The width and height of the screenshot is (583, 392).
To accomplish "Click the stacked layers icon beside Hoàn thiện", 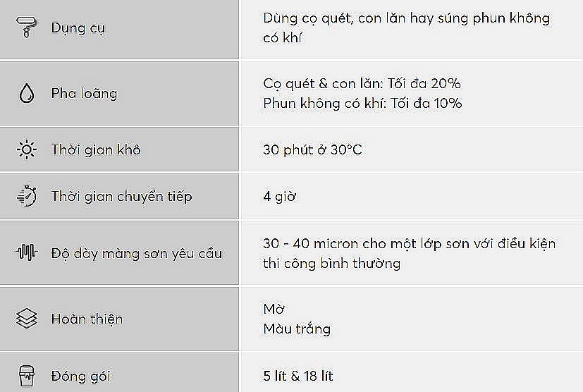I will 26,319.
